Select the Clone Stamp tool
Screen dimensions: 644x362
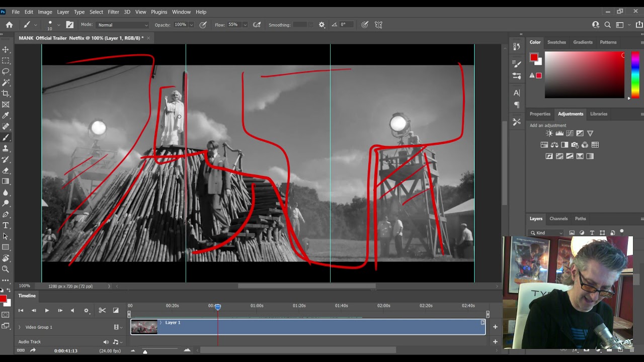pyautogui.click(x=6, y=148)
